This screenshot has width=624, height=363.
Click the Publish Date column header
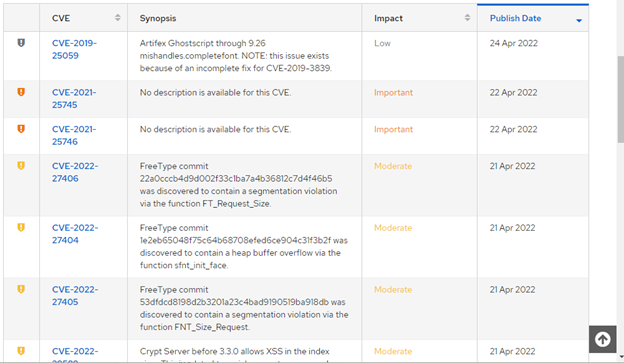(515, 18)
